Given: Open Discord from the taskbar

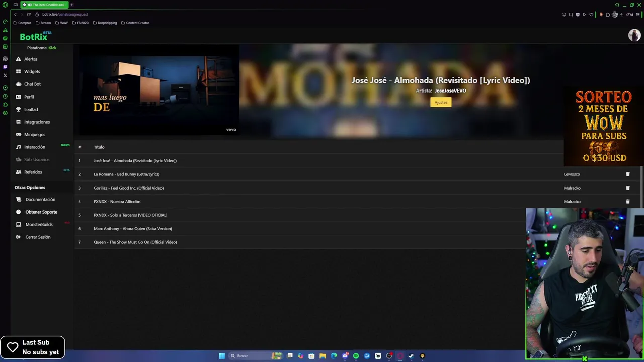Looking at the screenshot, I should (345, 356).
